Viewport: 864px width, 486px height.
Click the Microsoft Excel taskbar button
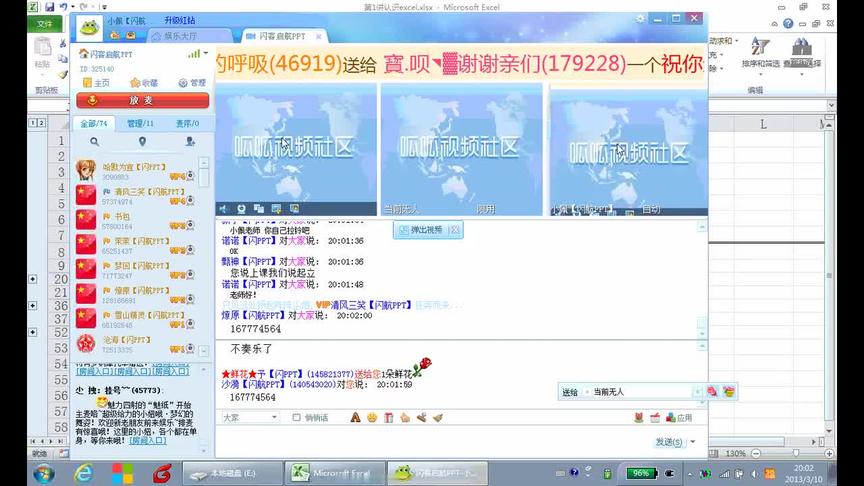pyautogui.click(x=334, y=473)
